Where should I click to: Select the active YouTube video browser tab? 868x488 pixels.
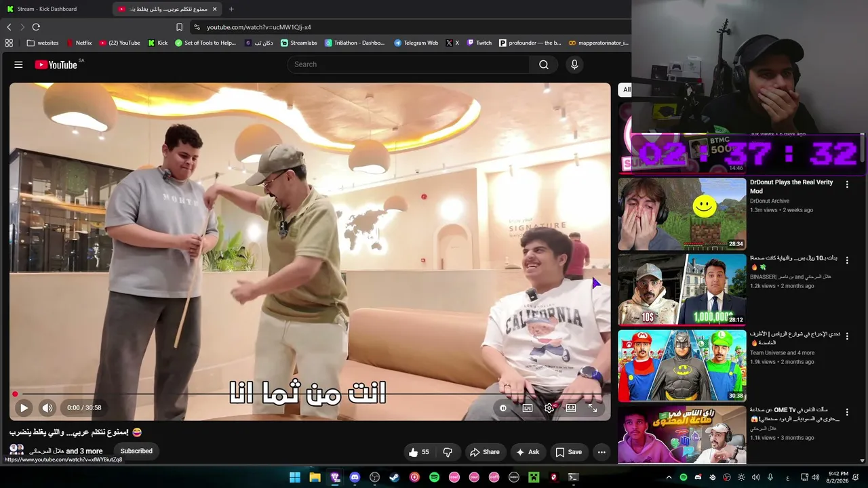click(168, 9)
